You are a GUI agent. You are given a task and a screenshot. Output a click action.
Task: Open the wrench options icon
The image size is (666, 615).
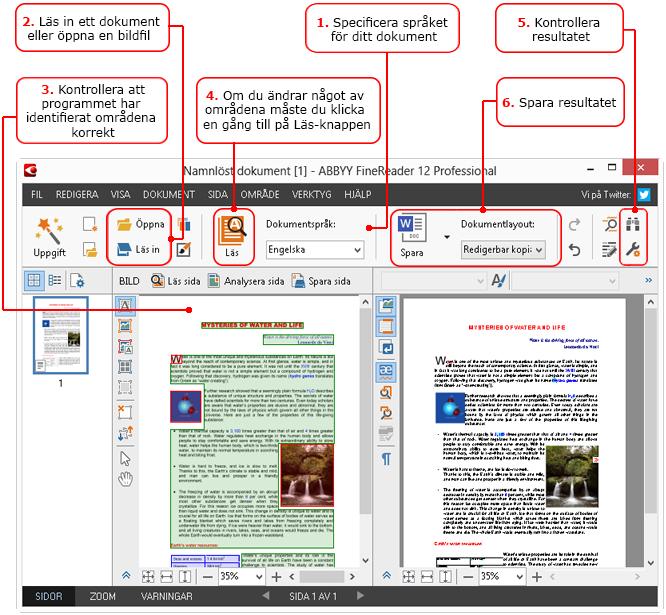(x=633, y=250)
